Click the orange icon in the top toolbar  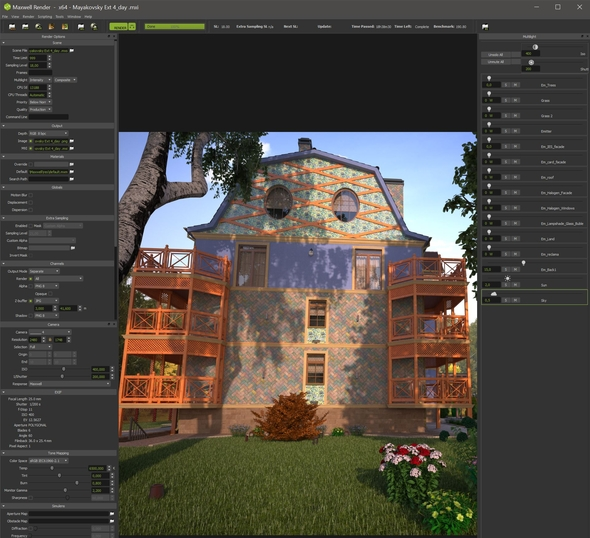pos(52,27)
